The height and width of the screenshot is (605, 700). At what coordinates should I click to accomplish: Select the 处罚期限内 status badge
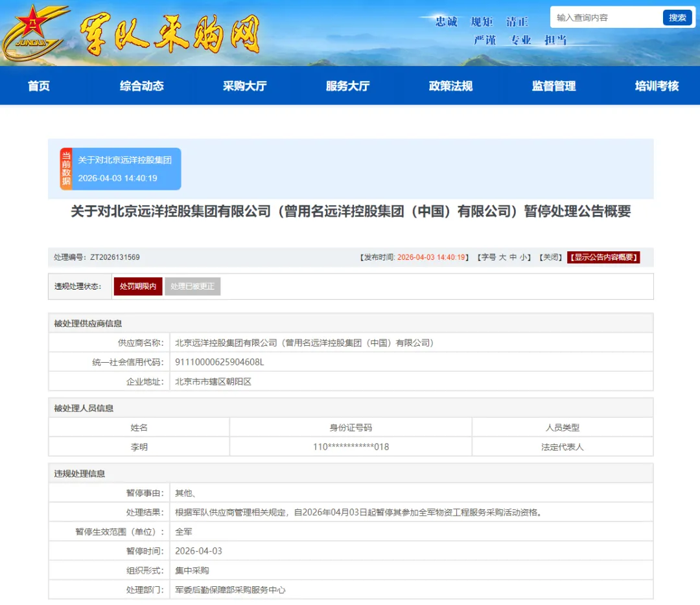pyautogui.click(x=137, y=286)
